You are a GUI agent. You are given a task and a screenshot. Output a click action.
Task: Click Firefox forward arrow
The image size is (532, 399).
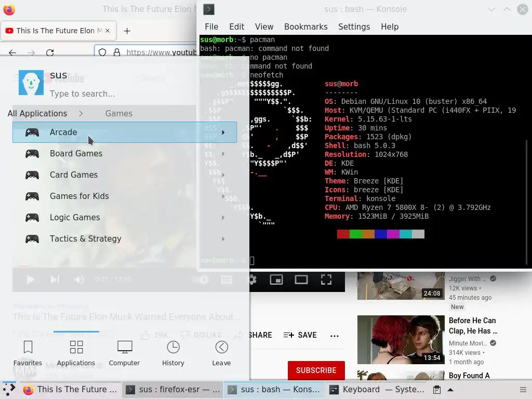(31, 52)
